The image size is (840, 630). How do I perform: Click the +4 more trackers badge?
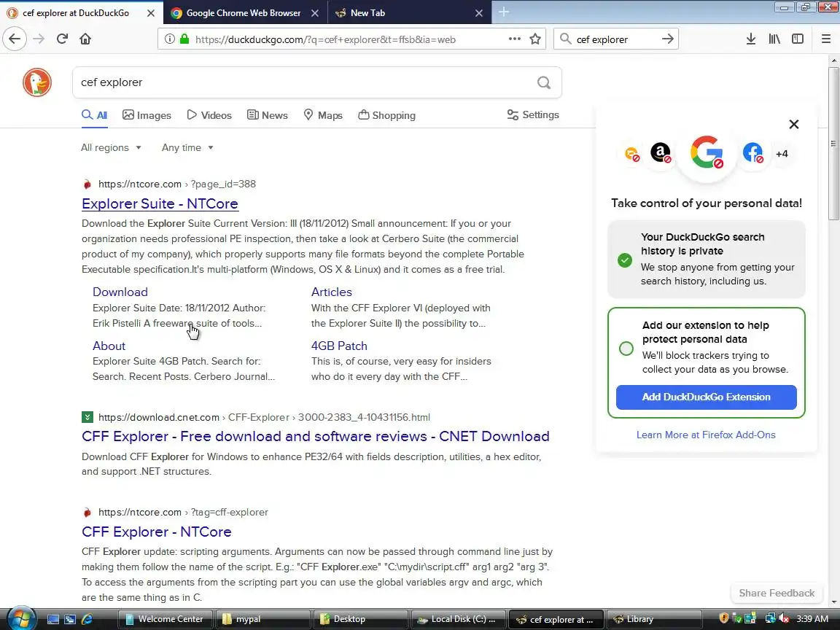tap(782, 154)
